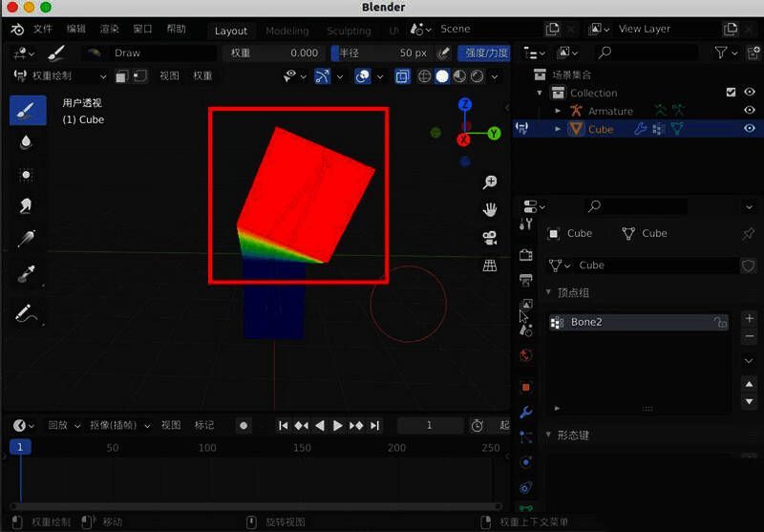Expand the Armature tree item

tap(559, 111)
